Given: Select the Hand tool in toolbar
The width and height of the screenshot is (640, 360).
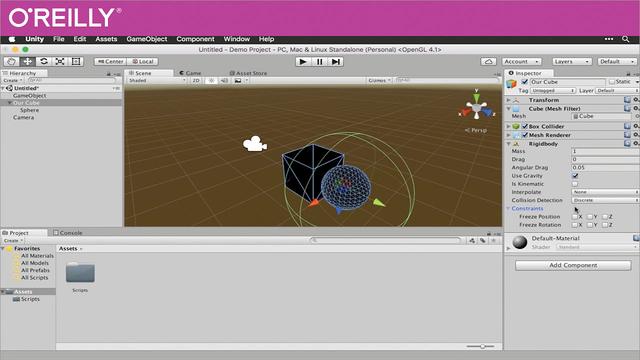Looking at the screenshot, I should (11, 62).
